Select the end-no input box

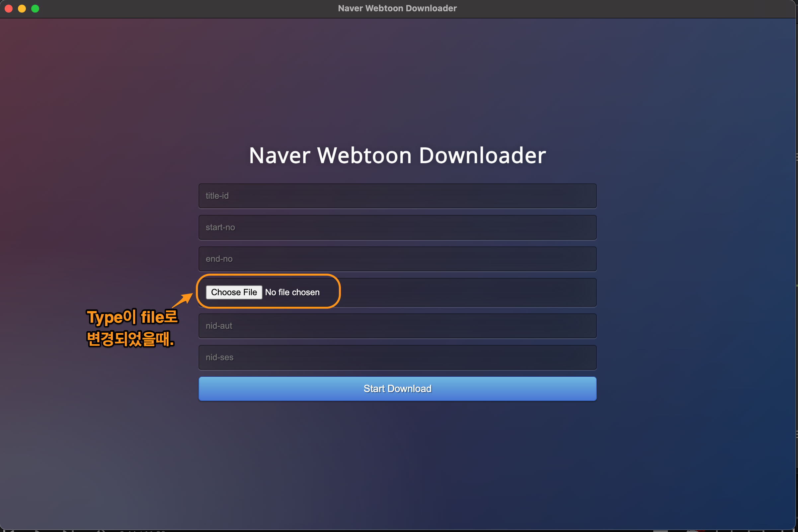point(397,259)
